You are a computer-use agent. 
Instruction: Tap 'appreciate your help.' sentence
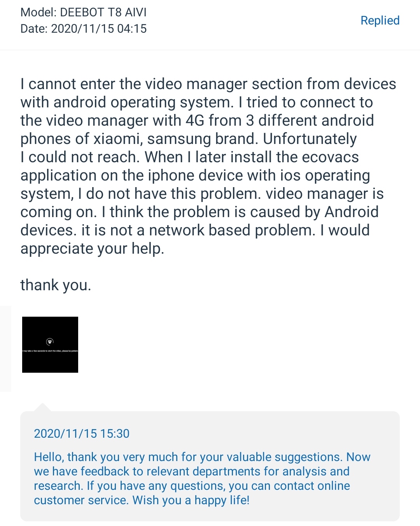92,249
